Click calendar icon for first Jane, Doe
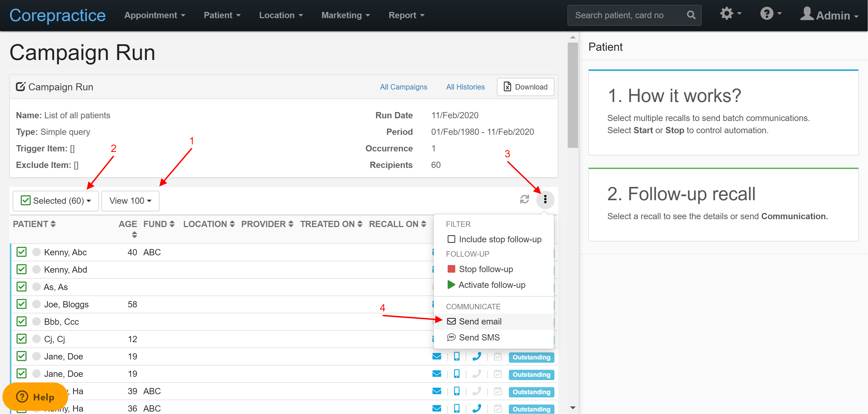 click(x=498, y=356)
